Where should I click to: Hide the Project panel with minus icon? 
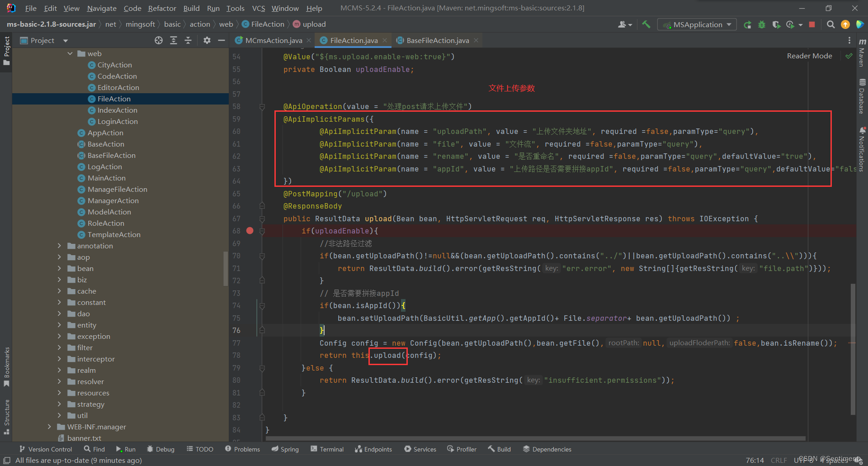pyautogui.click(x=222, y=40)
